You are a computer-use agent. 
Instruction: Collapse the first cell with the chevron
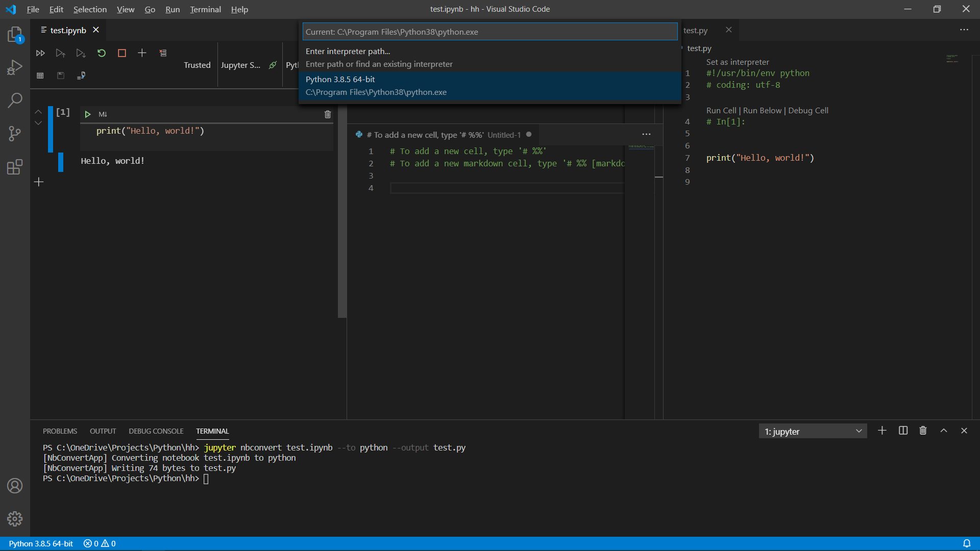pos(38,112)
